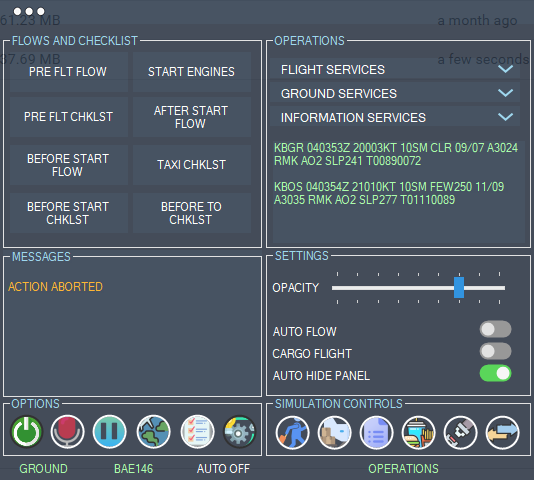Click the seatbelt icon in Simulation Controls
This screenshot has height=480, width=534.
tap(460, 433)
